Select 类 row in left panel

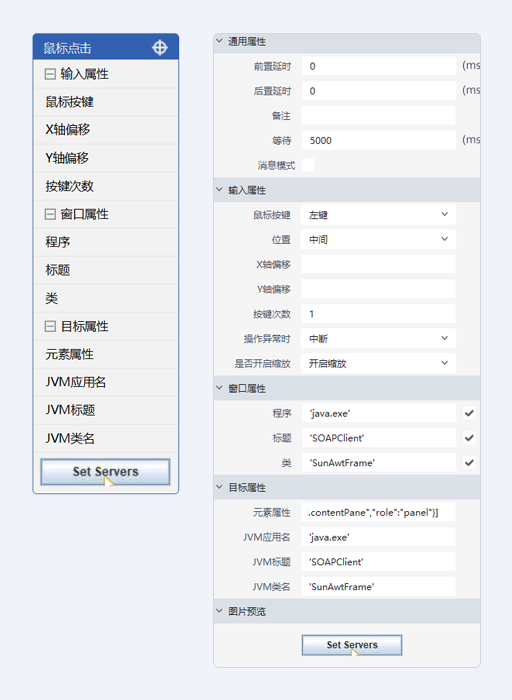pos(106,298)
